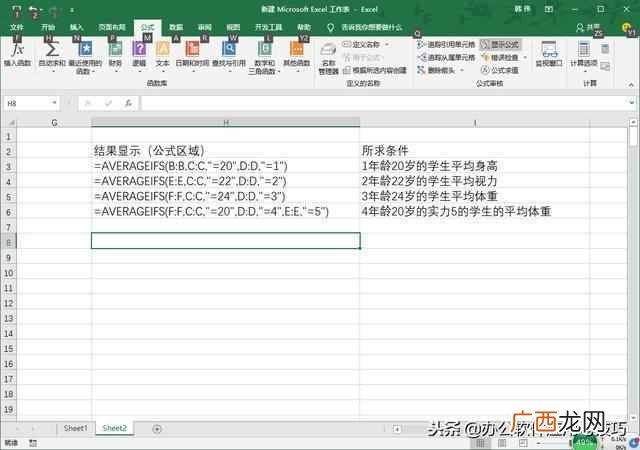Click cell with formula =AVERAGEIFS(F:F,C:C,"=24",D:D,"=3")
This screenshot has height=450, width=640.
click(226, 196)
